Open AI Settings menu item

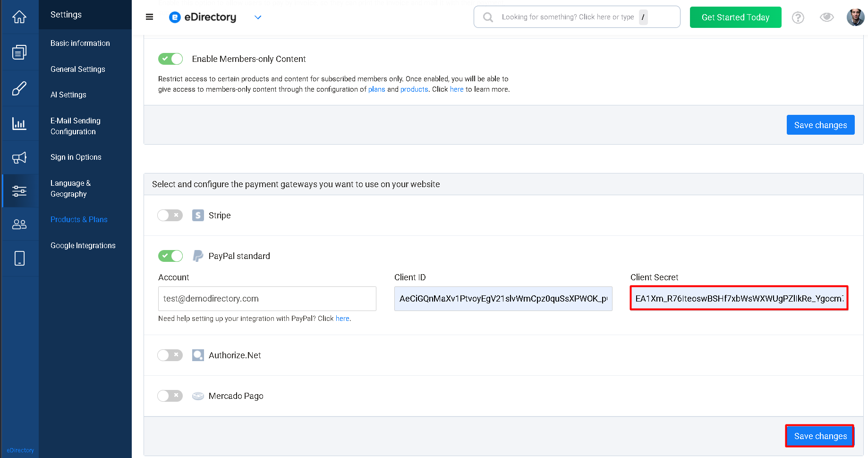tap(68, 95)
